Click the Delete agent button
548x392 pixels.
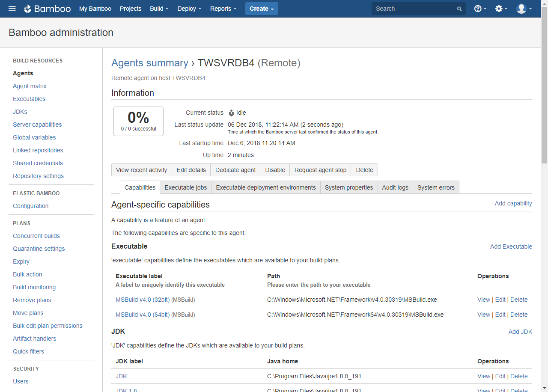[x=365, y=170]
